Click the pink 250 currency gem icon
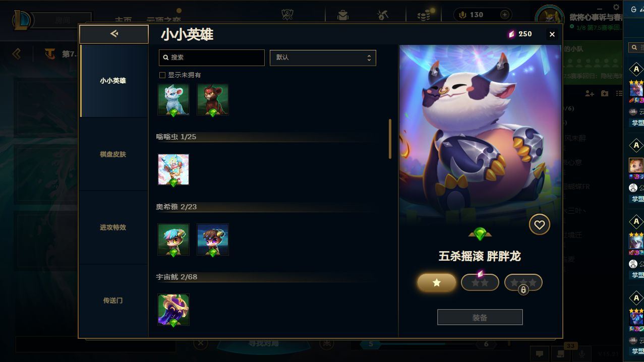The image size is (644, 362). pos(511,34)
